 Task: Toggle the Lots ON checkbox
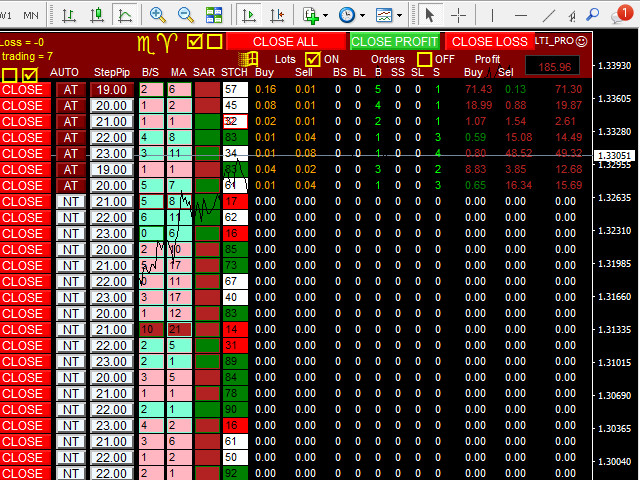point(313,59)
